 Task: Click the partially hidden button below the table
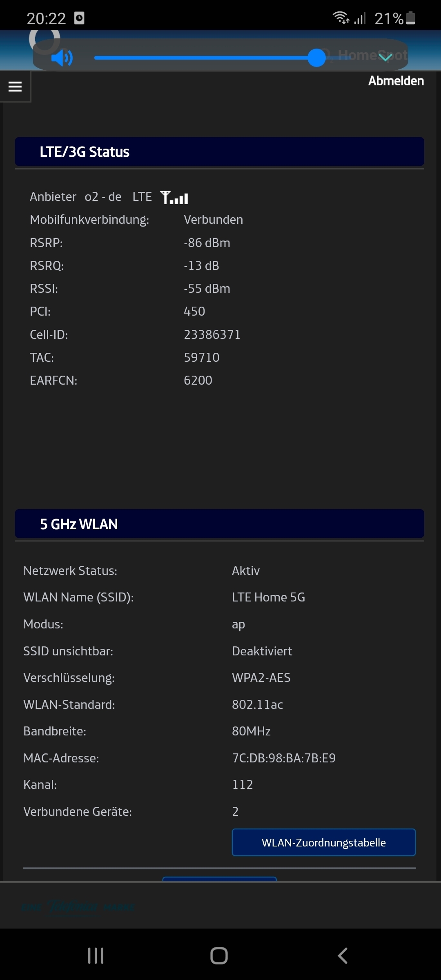pyautogui.click(x=220, y=879)
